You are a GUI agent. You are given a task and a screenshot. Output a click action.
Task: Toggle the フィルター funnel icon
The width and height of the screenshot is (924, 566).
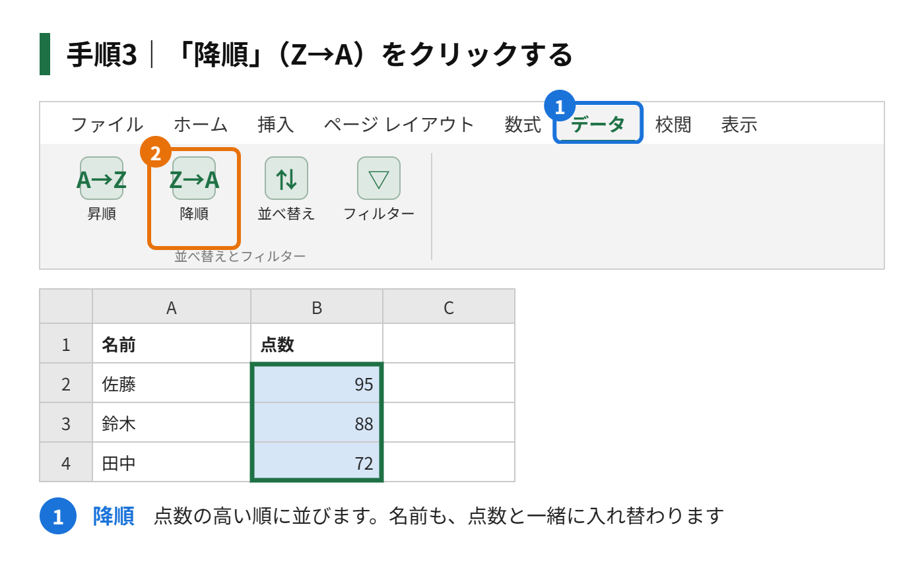[379, 178]
